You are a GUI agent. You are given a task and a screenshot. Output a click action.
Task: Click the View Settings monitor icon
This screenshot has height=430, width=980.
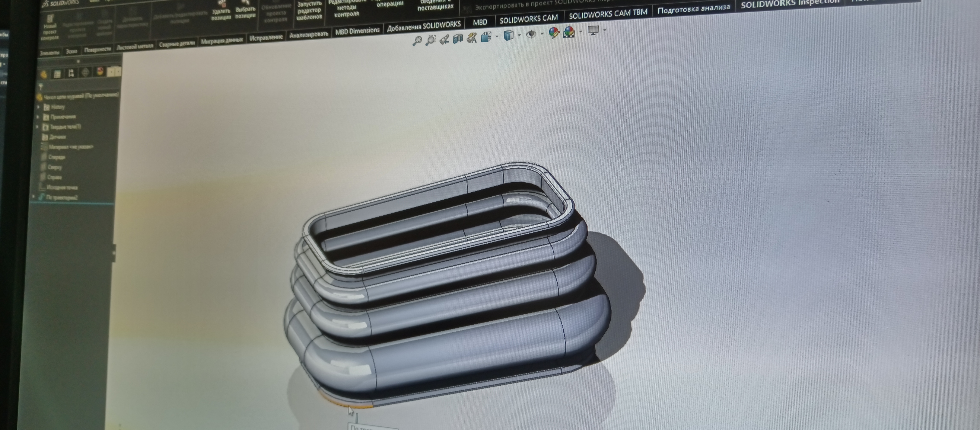(x=593, y=30)
